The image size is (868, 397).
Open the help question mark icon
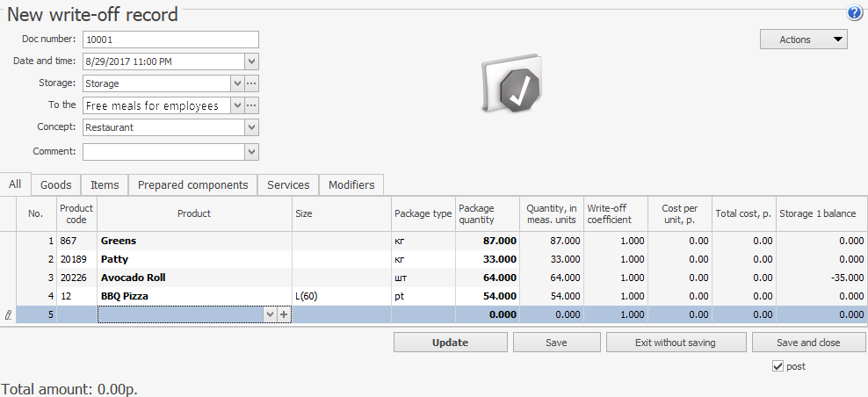click(854, 13)
